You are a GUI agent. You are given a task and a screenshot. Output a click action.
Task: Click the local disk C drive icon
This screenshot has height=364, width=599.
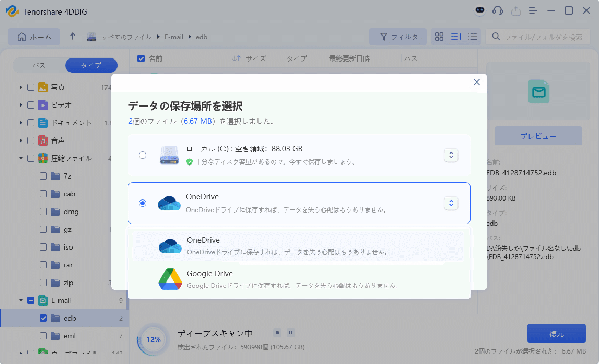click(x=169, y=155)
